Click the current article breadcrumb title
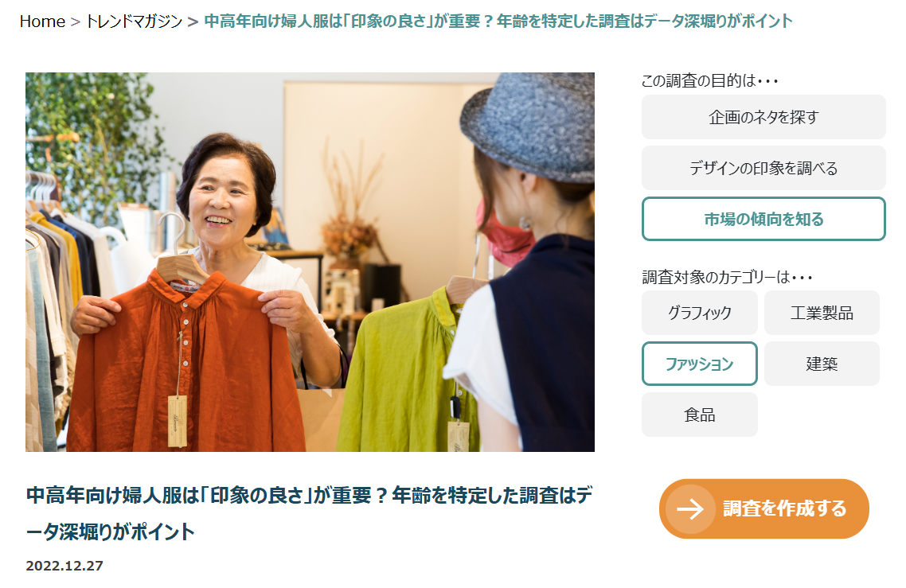Screen dimensions: 906x588 coord(498,21)
